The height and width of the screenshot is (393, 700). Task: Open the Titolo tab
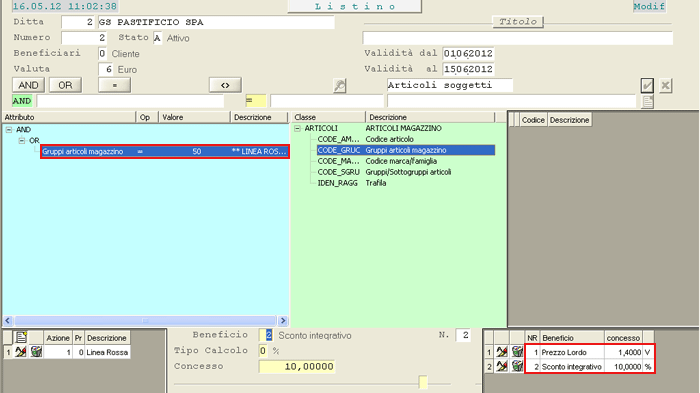518,21
